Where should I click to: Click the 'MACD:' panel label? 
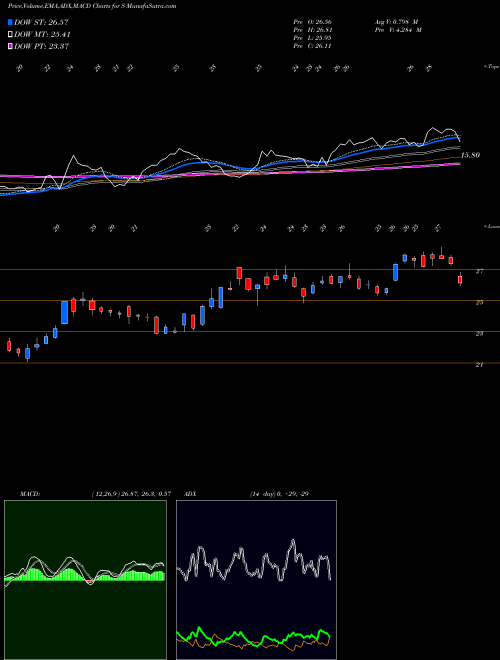(30, 494)
